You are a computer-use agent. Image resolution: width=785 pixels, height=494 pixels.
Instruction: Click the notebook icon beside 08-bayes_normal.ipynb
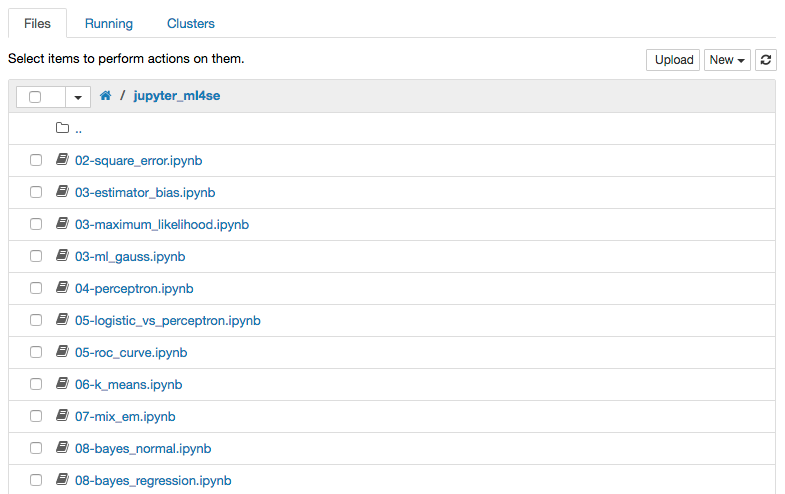(62, 448)
